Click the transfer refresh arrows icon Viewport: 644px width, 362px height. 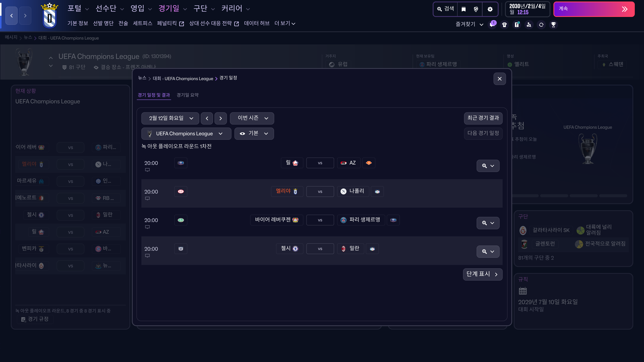(541, 24)
